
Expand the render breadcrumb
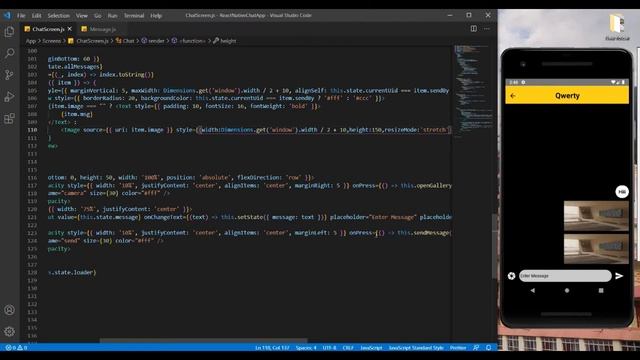153,41
